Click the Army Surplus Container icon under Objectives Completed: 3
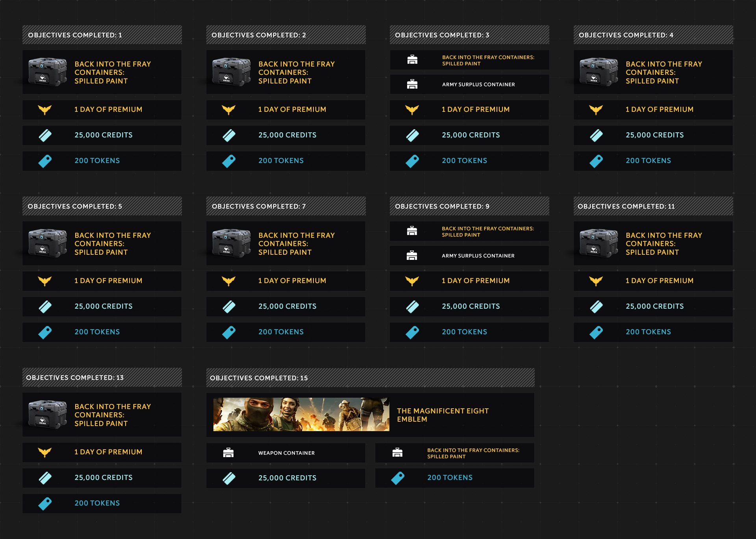Viewport: 756px width, 539px height. [412, 84]
